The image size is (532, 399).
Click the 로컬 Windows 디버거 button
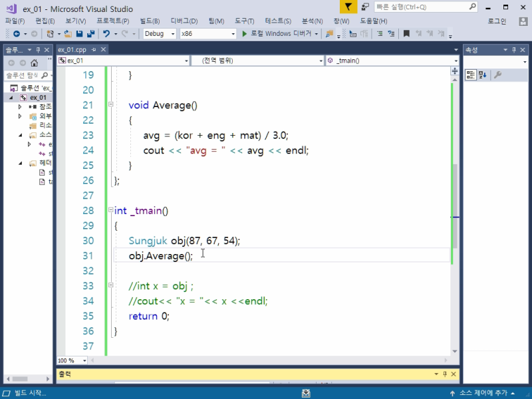(x=280, y=34)
